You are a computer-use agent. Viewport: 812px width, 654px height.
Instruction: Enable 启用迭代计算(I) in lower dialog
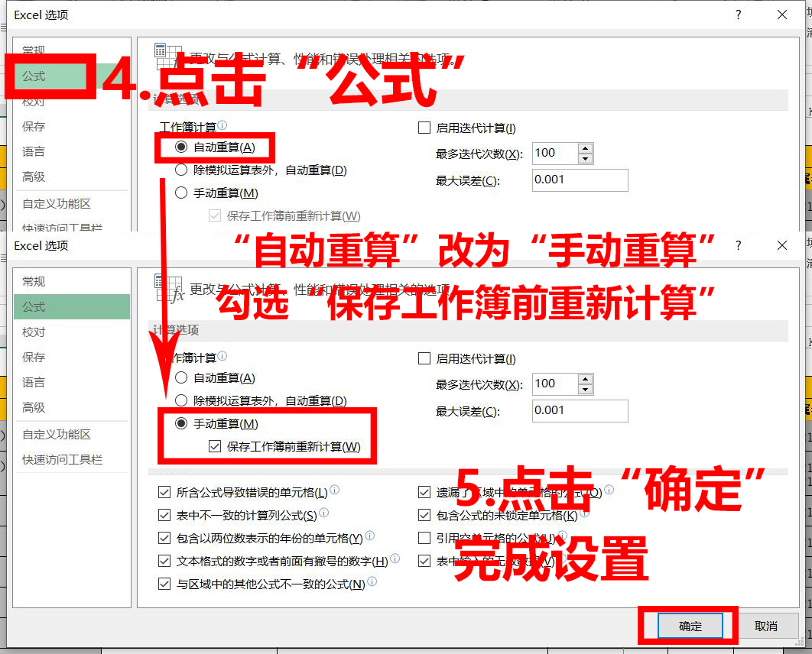pyautogui.click(x=424, y=358)
